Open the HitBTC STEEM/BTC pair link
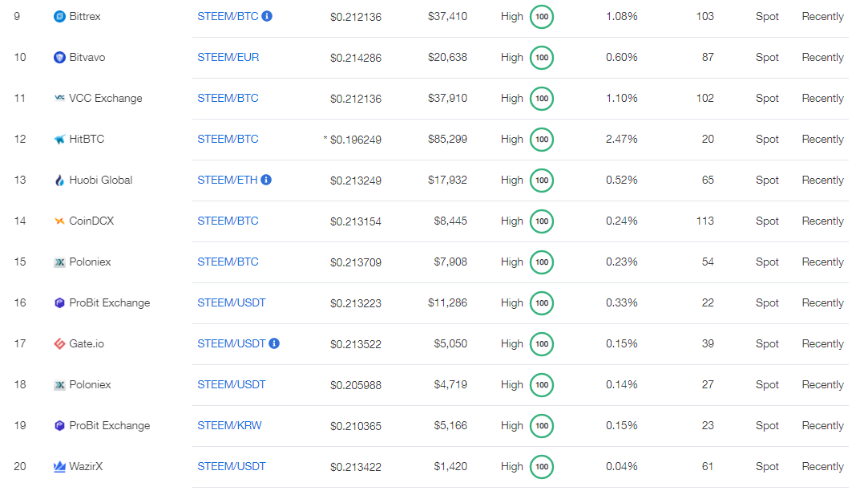868x495 pixels. (228, 140)
